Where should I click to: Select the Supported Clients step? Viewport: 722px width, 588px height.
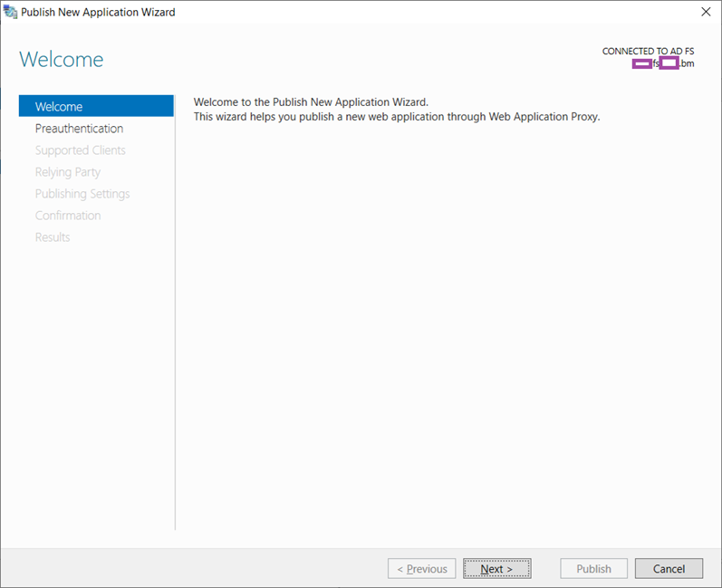point(80,150)
